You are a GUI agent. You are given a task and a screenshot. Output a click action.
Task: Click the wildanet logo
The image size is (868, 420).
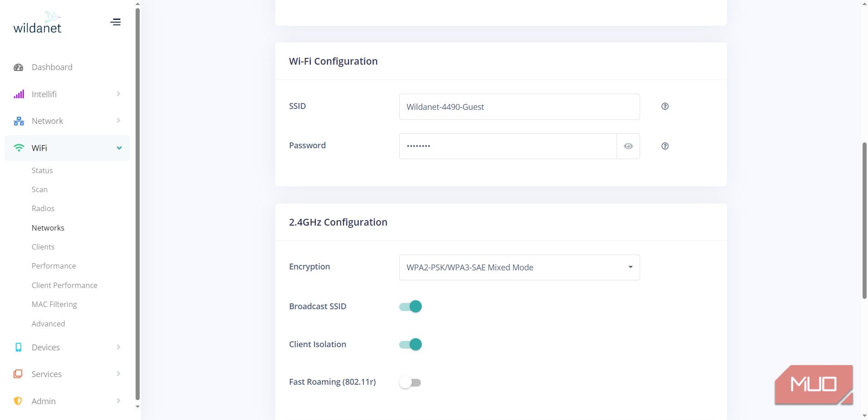point(38,23)
